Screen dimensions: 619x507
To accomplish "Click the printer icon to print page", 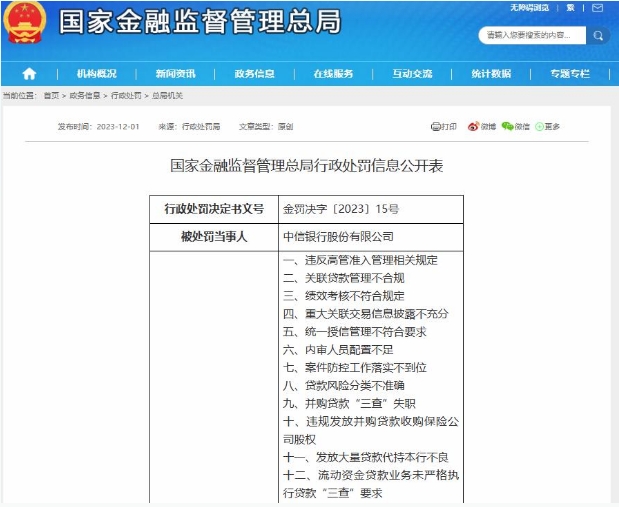I will pyautogui.click(x=435, y=127).
